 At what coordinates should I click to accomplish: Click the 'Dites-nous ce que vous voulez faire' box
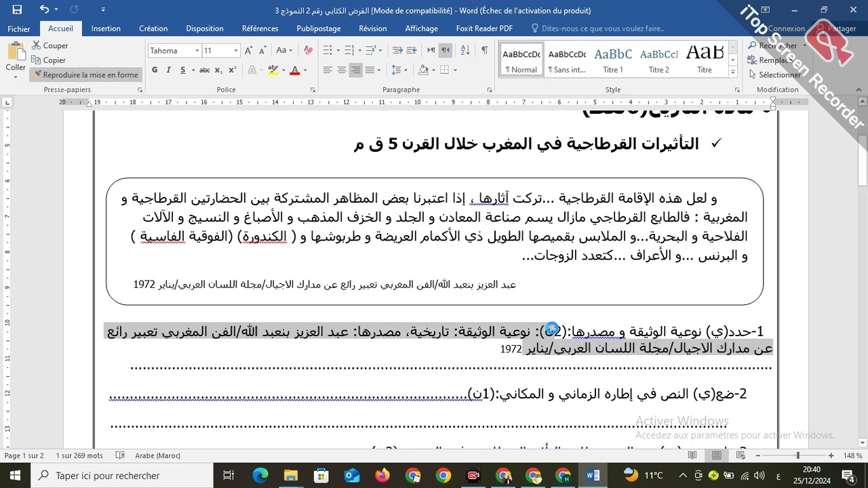[597, 28]
